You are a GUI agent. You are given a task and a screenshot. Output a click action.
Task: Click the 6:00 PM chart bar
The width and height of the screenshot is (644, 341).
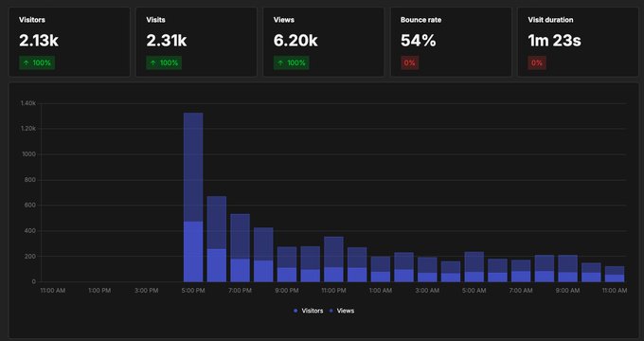coord(217,239)
